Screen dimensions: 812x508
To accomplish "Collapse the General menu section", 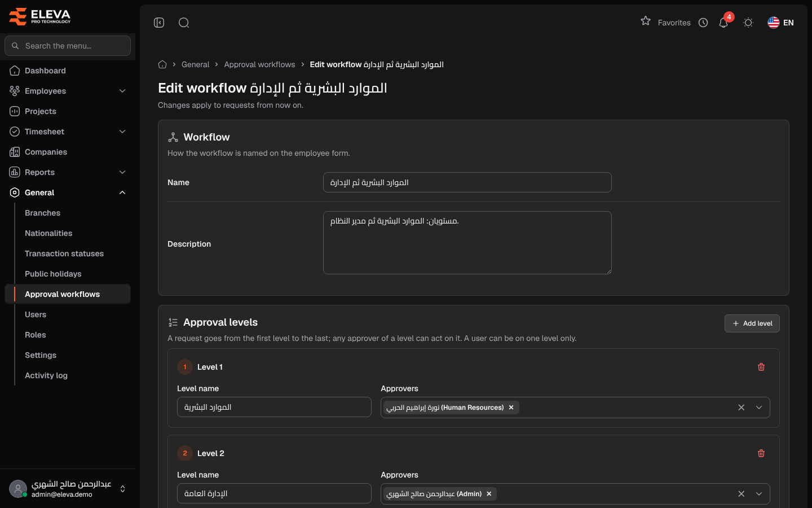I will (68, 192).
